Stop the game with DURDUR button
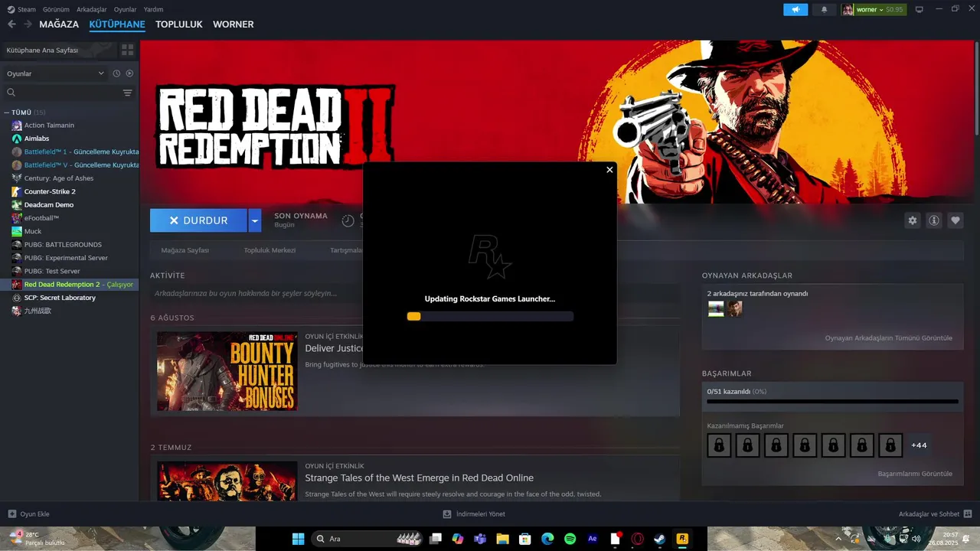 coord(198,220)
